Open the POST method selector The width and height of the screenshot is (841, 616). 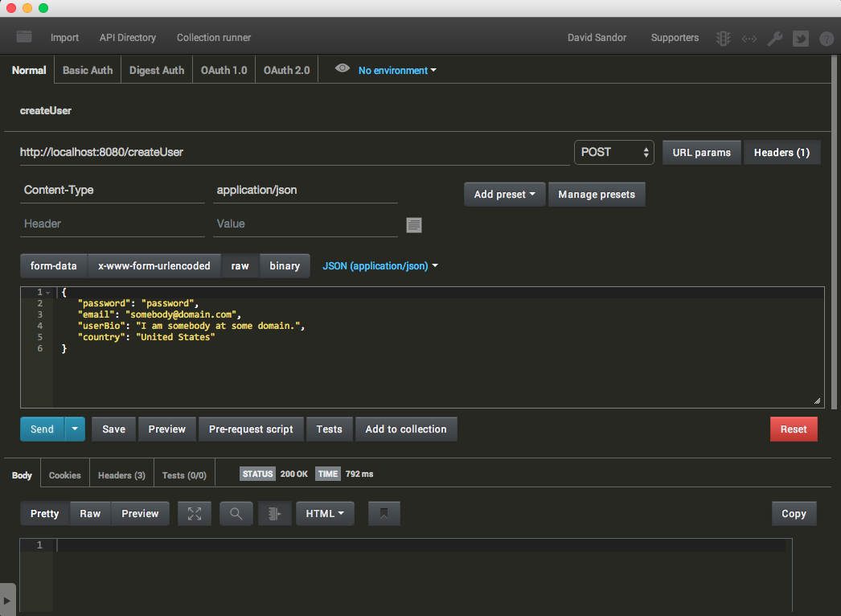(614, 152)
